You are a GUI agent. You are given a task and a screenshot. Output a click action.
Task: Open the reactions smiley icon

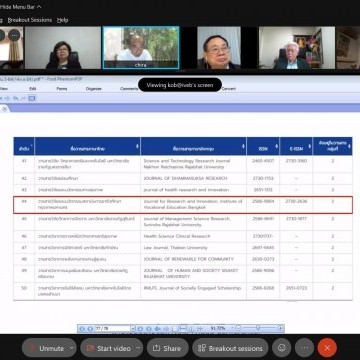pos(282,348)
